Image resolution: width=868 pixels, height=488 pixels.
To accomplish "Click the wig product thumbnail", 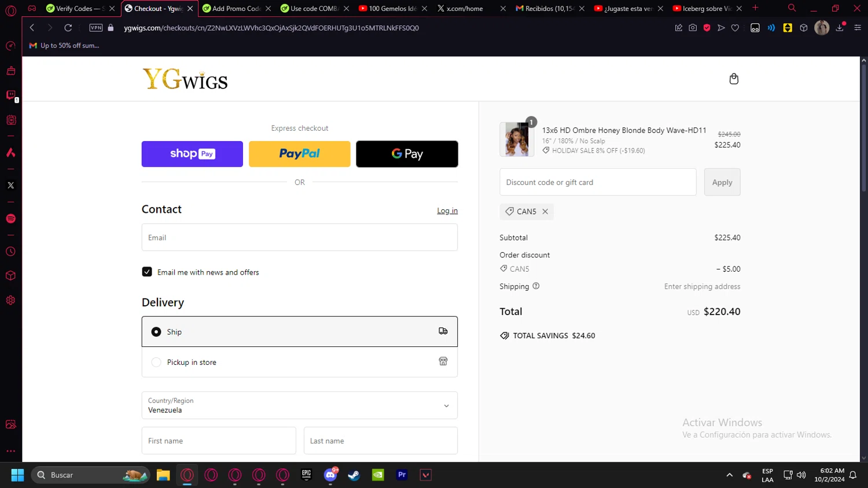I will point(517,139).
